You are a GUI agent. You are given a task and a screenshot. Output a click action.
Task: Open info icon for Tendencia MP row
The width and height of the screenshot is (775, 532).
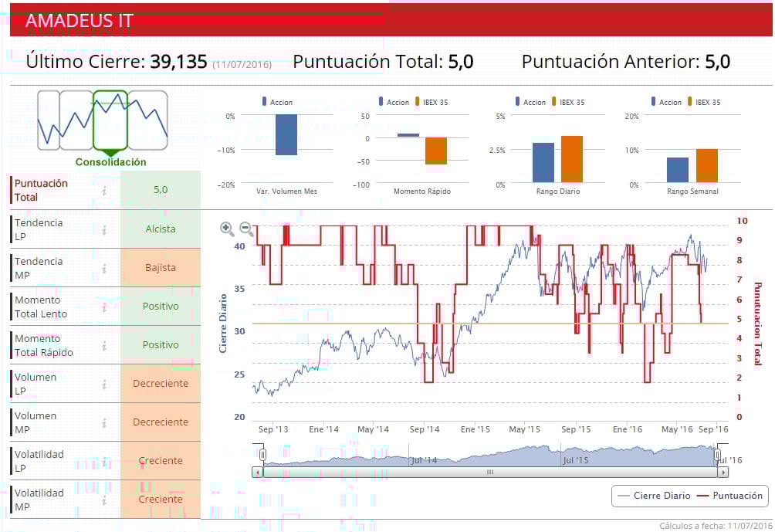click(x=104, y=268)
